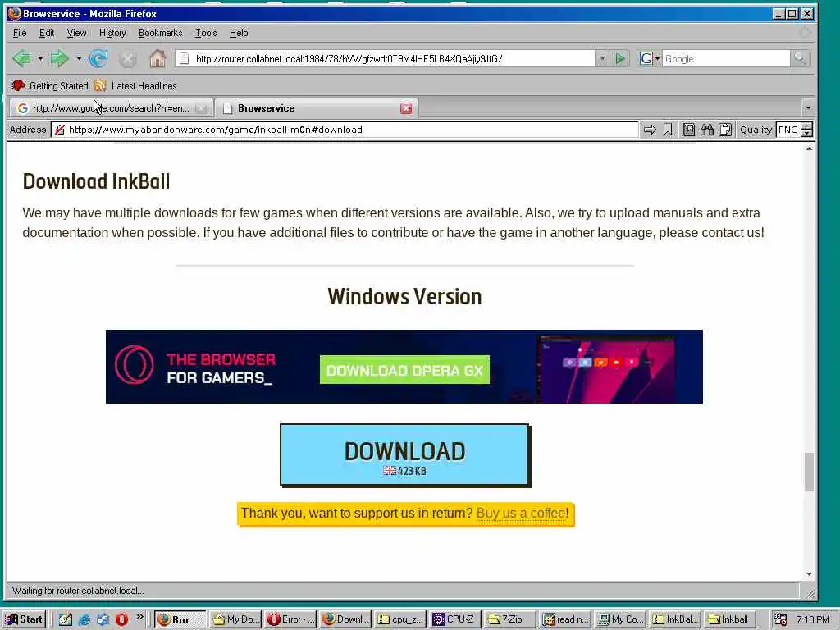The width and height of the screenshot is (840, 630).
Task: Close the Browservice tab with its red X
Action: point(407,108)
